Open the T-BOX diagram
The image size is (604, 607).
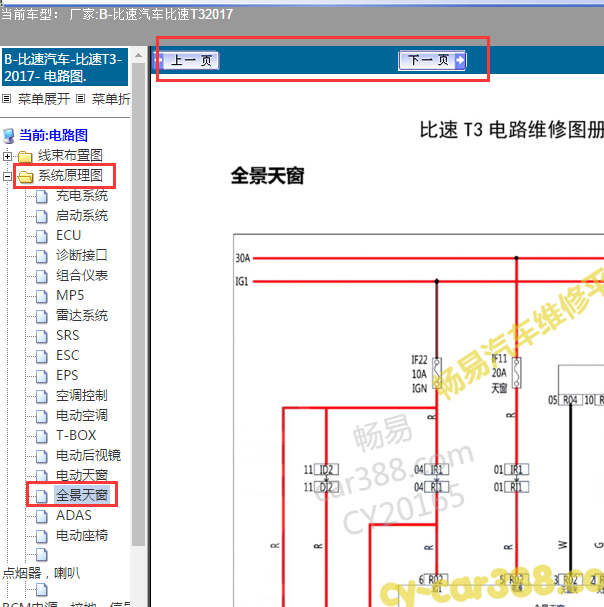point(76,436)
